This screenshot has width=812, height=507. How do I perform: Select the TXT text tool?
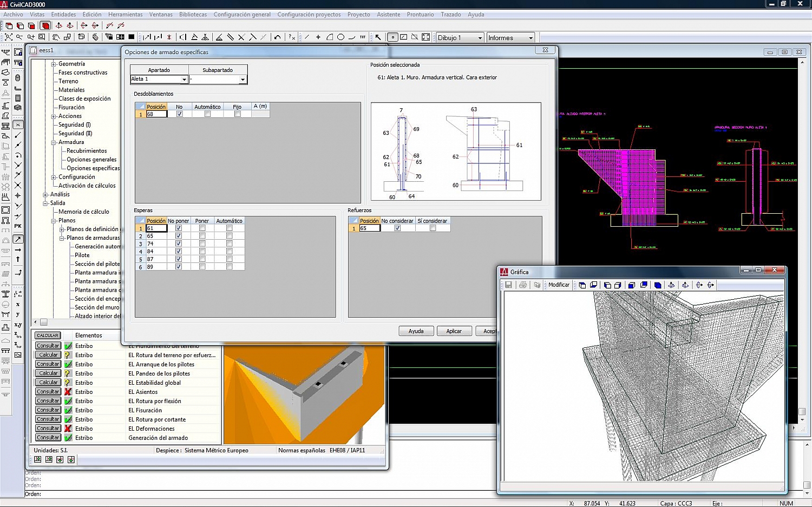[x=363, y=37]
